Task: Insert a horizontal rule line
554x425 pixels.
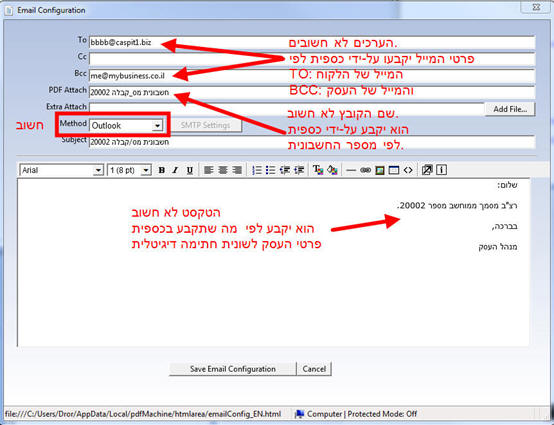Action: (x=351, y=170)
